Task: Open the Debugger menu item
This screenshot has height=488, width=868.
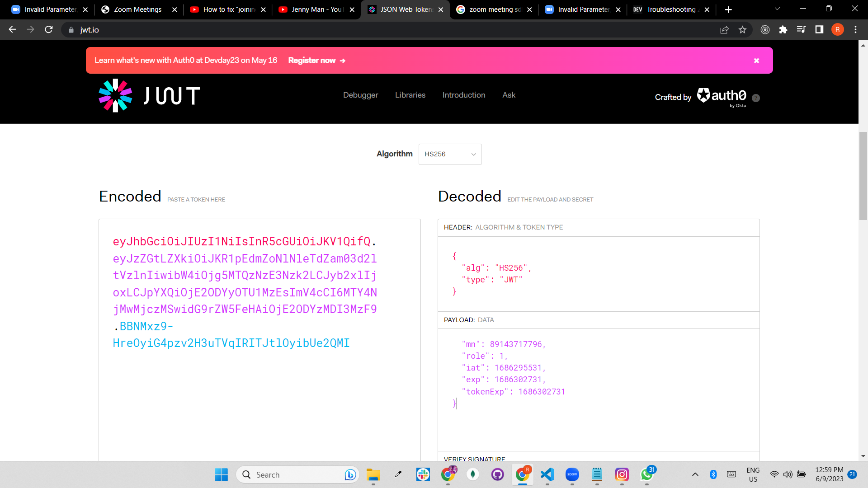Action: [360, 95]
